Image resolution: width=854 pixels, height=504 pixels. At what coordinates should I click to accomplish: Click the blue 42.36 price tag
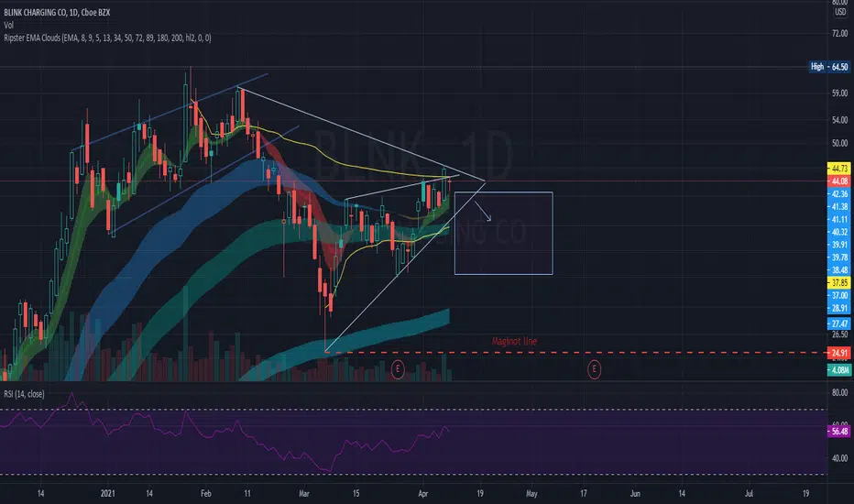pos(838,194)
